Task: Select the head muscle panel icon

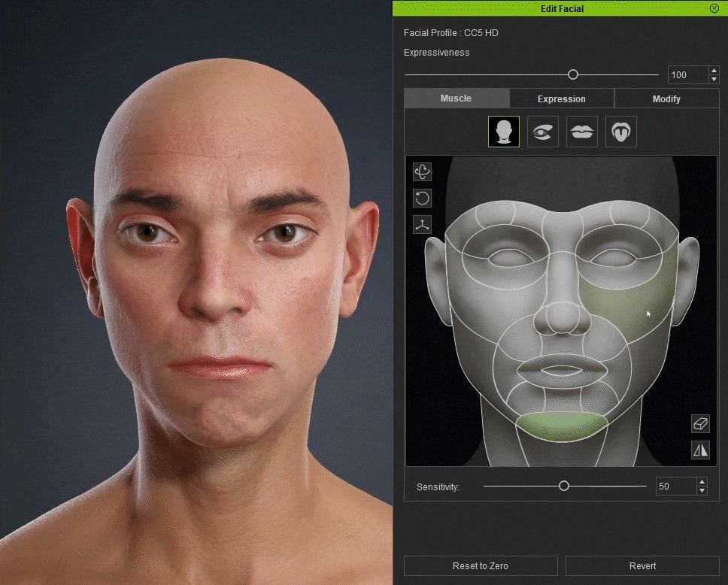Action: click(x=504, y=132)
